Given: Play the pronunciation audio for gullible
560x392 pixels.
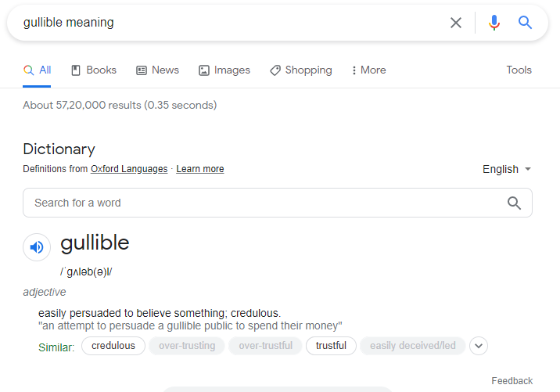Looking at the screenshot, I should [37, 247].
